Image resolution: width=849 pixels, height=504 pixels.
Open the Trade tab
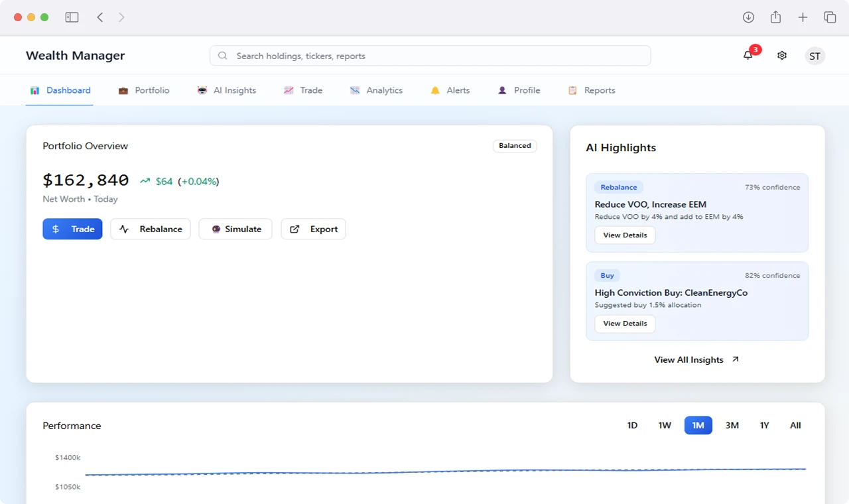pos(303,90)
